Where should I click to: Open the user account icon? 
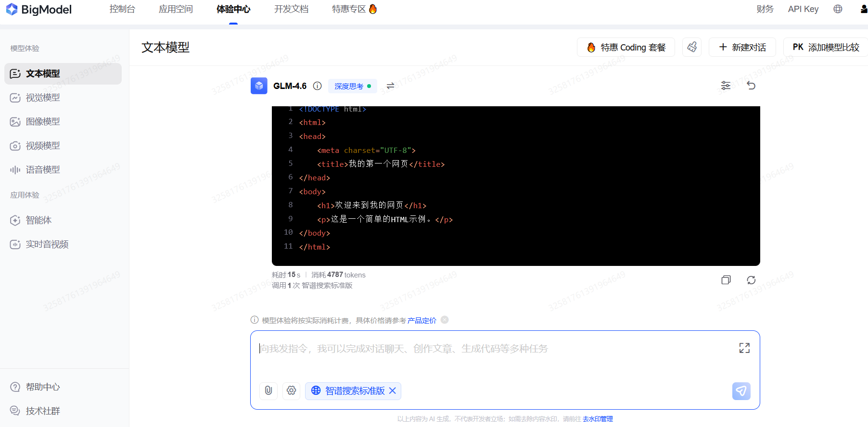tap(864, 9)
